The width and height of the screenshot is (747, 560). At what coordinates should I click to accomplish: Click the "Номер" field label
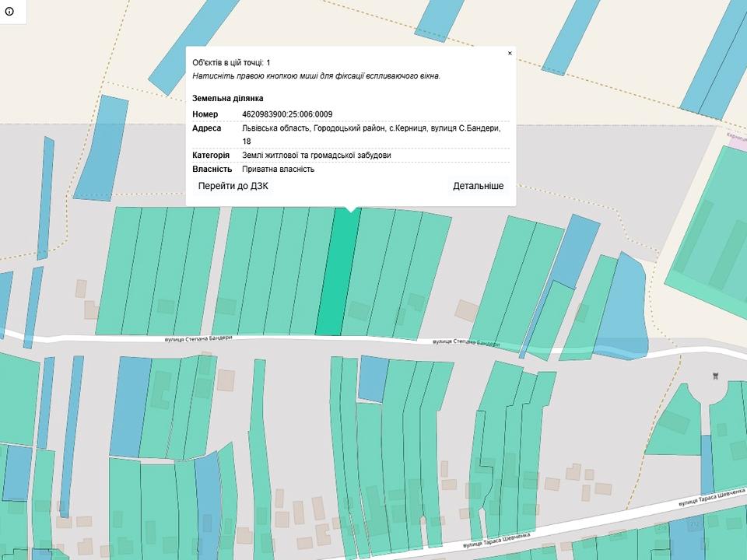click(205, 114)
